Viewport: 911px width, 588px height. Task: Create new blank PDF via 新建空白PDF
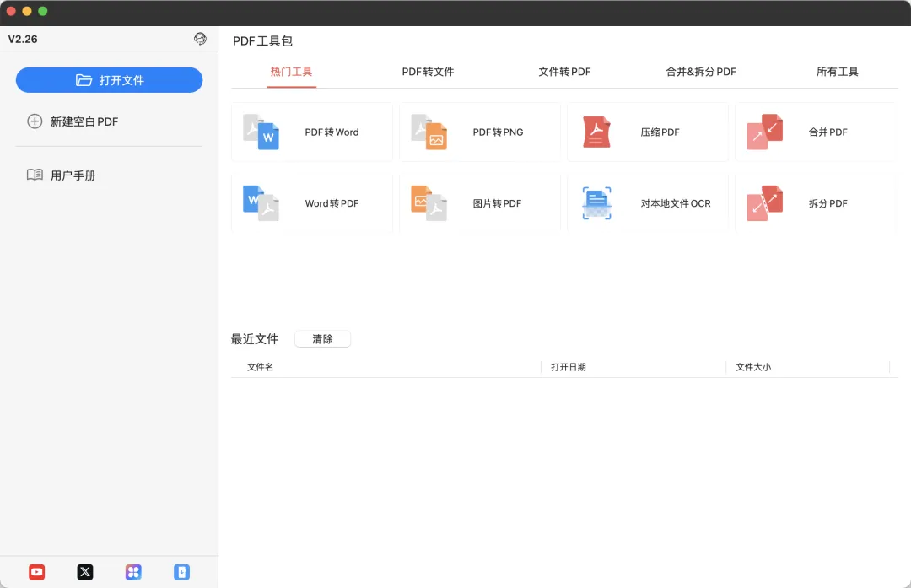pos(73,121)
